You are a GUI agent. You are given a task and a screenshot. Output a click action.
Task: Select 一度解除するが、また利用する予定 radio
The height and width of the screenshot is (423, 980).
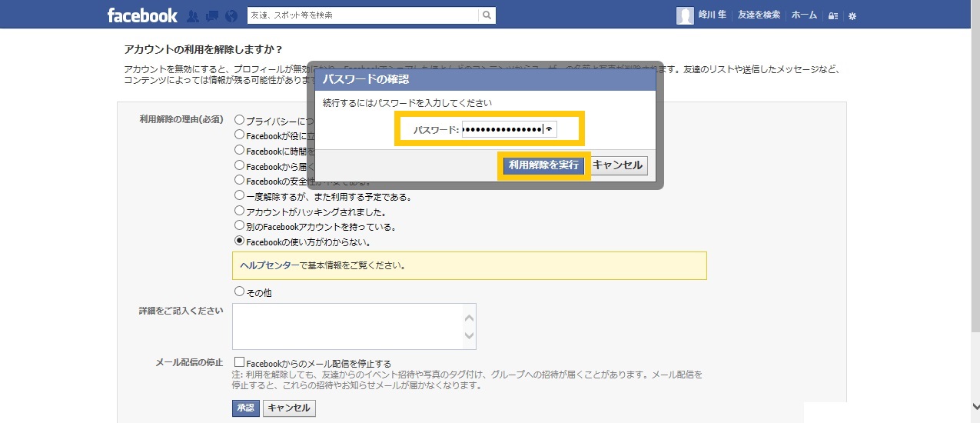click(x=239, y=195)
